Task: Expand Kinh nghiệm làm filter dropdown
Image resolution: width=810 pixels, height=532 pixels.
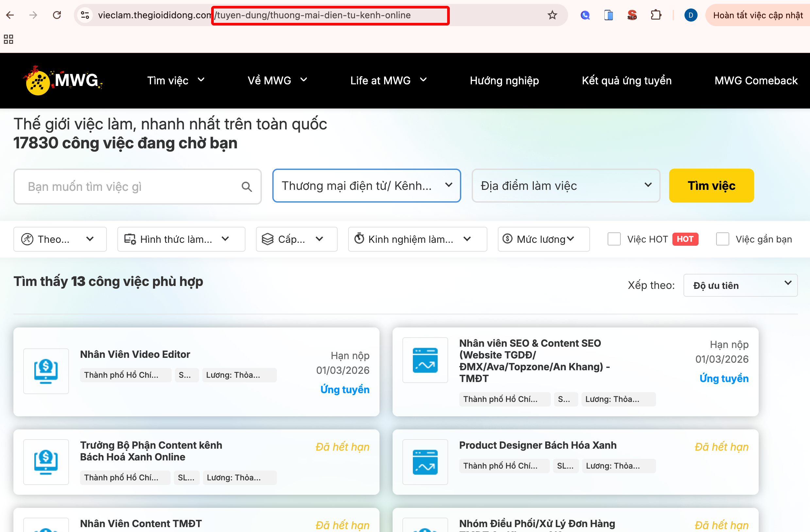Action: (x=417, y=239)
